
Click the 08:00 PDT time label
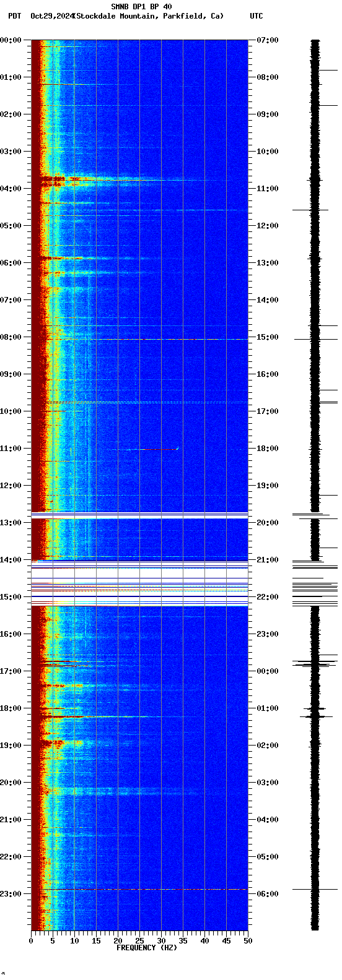(x=11, y=337)
